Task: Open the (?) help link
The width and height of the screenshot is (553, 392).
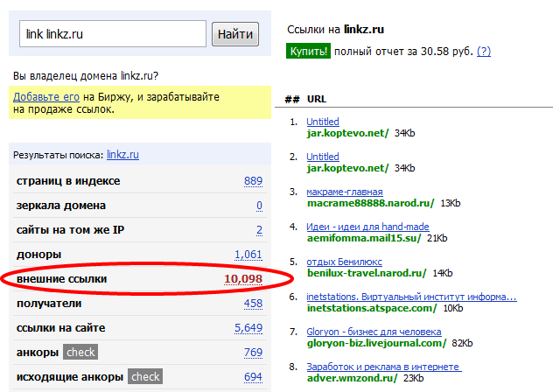Action: pyautogui.click(x=483, y=52)
